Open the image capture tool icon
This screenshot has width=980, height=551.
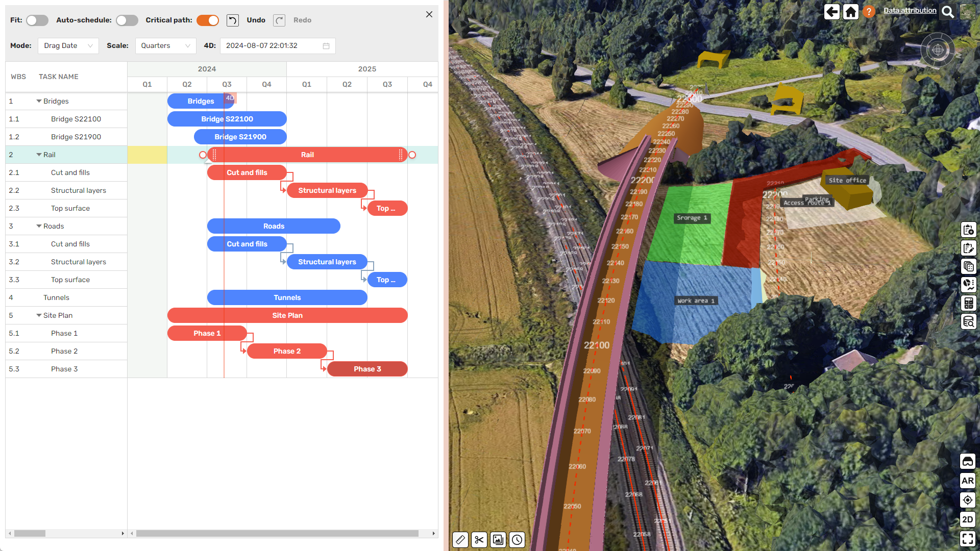[498, 540]
